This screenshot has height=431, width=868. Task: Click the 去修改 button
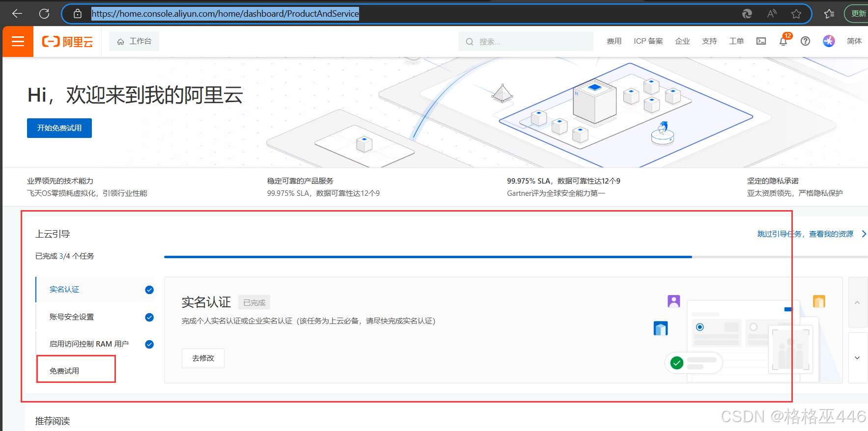tap(203, 358)
